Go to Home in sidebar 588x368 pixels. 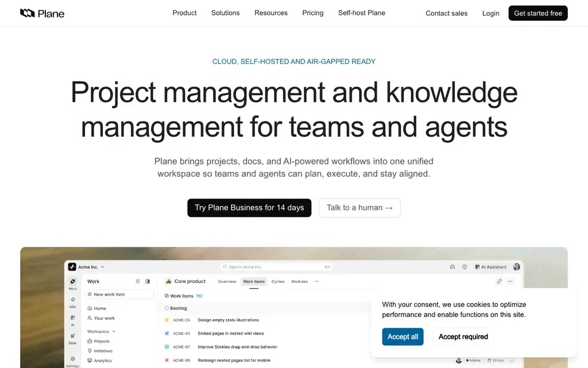tap(96, 308)
